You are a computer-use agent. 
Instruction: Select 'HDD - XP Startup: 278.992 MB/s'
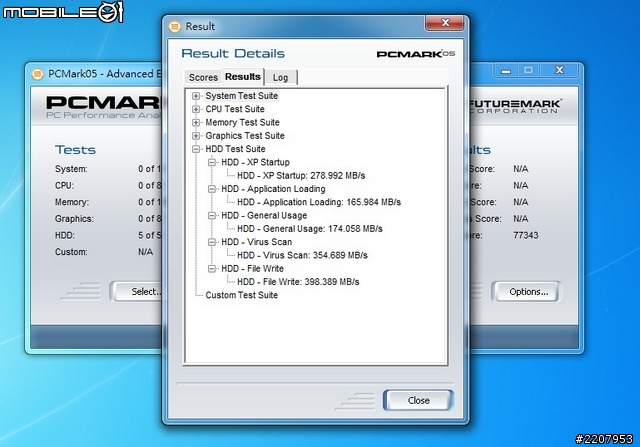tap(301, 176)
